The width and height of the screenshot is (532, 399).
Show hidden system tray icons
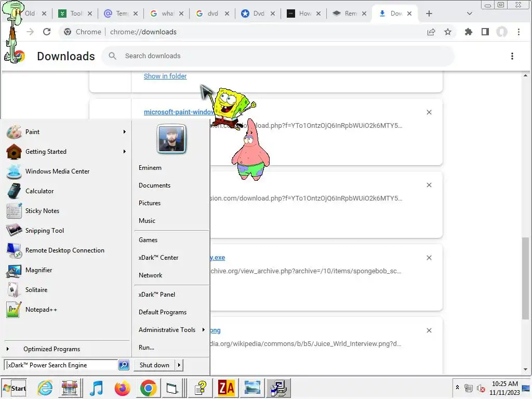(x=457, y=388)
